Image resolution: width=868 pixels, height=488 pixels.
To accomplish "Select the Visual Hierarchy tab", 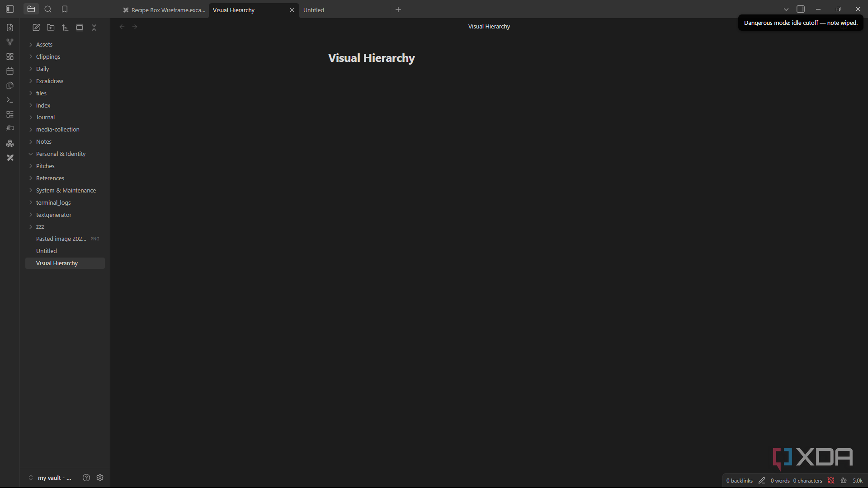I will (x=249, y=10).
